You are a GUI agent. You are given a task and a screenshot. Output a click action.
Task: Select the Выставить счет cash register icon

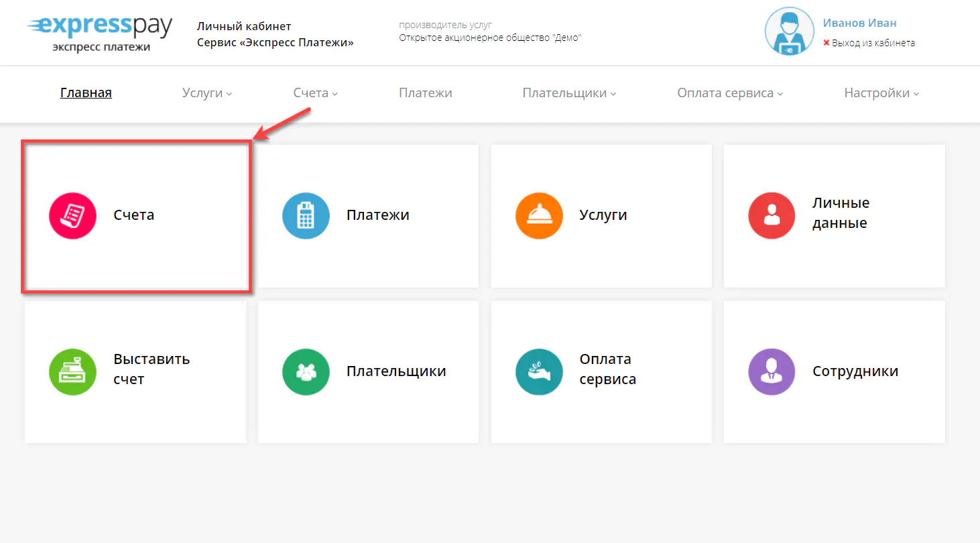(72, 371)
